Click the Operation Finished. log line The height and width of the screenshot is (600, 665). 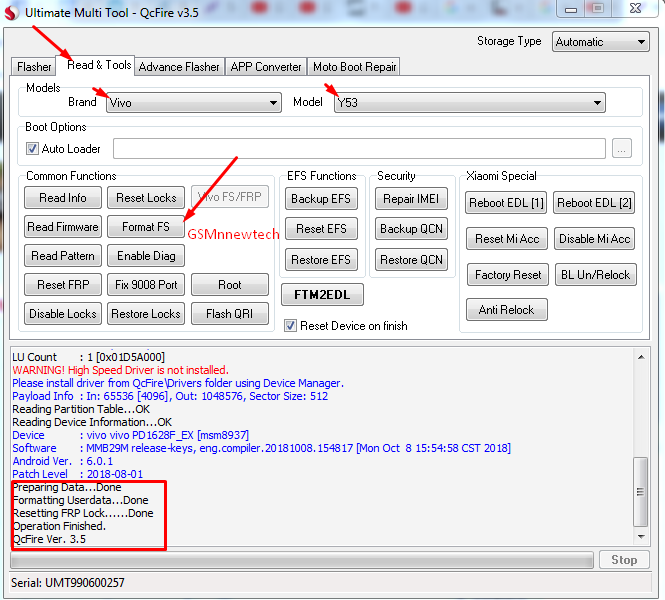[x=59, y=526]
